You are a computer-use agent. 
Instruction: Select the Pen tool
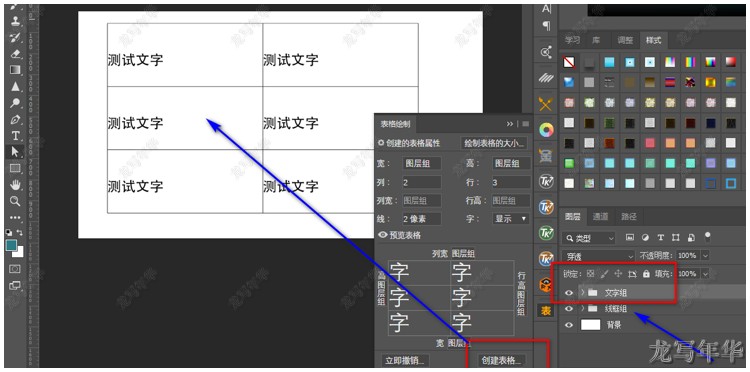pos(15,120)
